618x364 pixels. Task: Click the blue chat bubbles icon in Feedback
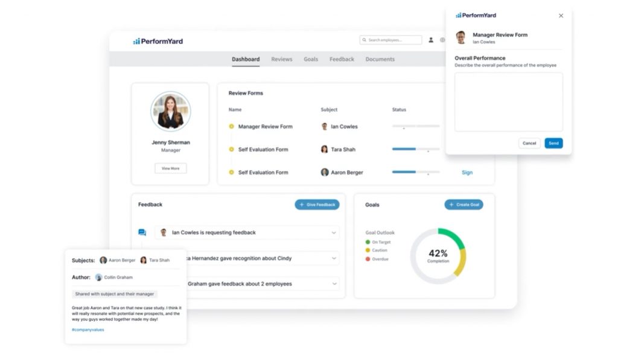click(x=142, y=232)
